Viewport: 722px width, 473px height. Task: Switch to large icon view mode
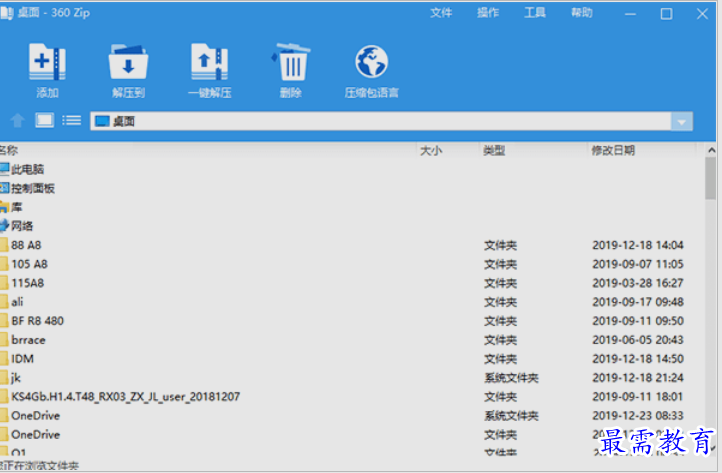click(x=45, y=121)
